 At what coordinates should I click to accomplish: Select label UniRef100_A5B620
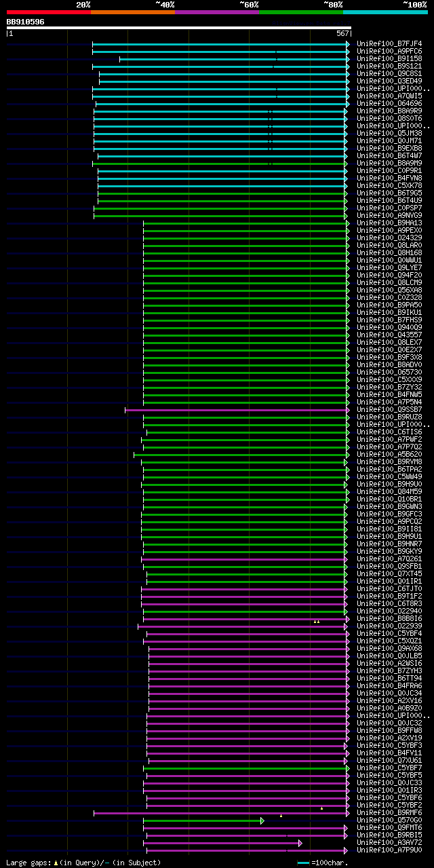389,454
